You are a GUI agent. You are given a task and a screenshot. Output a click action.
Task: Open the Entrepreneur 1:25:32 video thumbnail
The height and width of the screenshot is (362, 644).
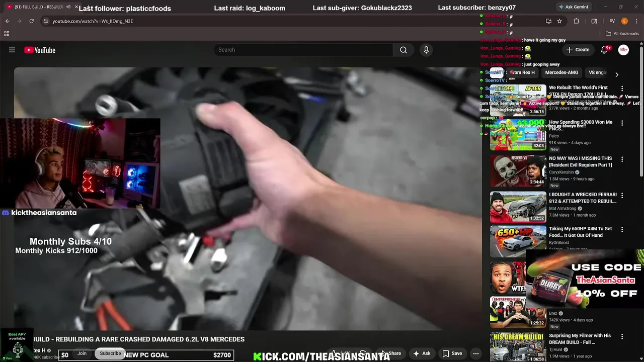518,312
